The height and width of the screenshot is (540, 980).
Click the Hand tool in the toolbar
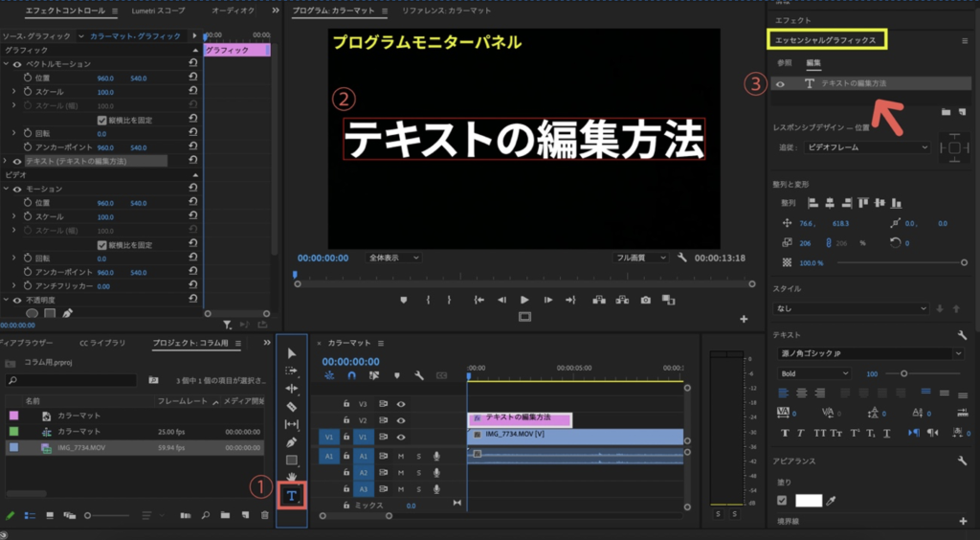[x=292, y=477]
